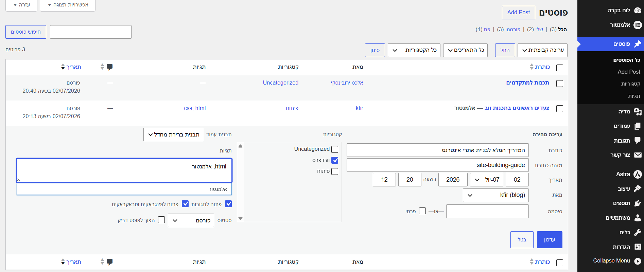Toggle pingbacks and trackbacks checkbox
644x272 pixels.
point(185,204)
